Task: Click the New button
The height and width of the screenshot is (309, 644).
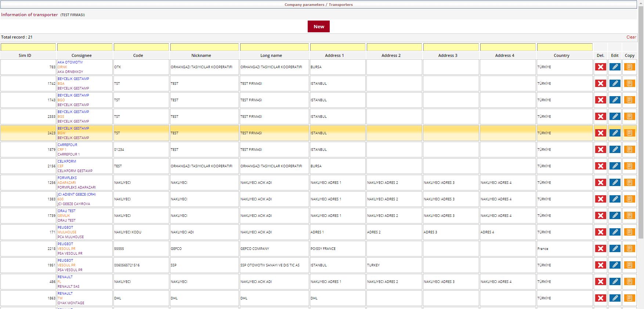Action: (x=319, y=26)
